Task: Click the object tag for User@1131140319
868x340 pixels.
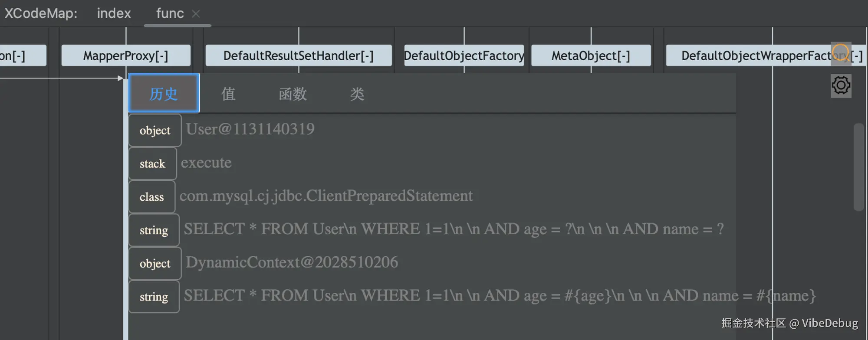Action: click(x=155, y=131)
